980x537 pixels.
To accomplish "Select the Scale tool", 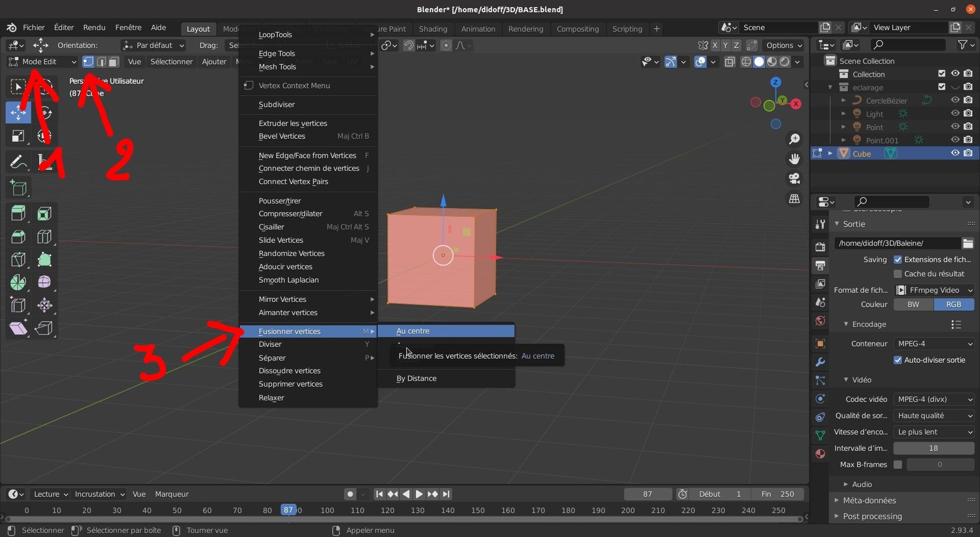I will click(18, 136).
